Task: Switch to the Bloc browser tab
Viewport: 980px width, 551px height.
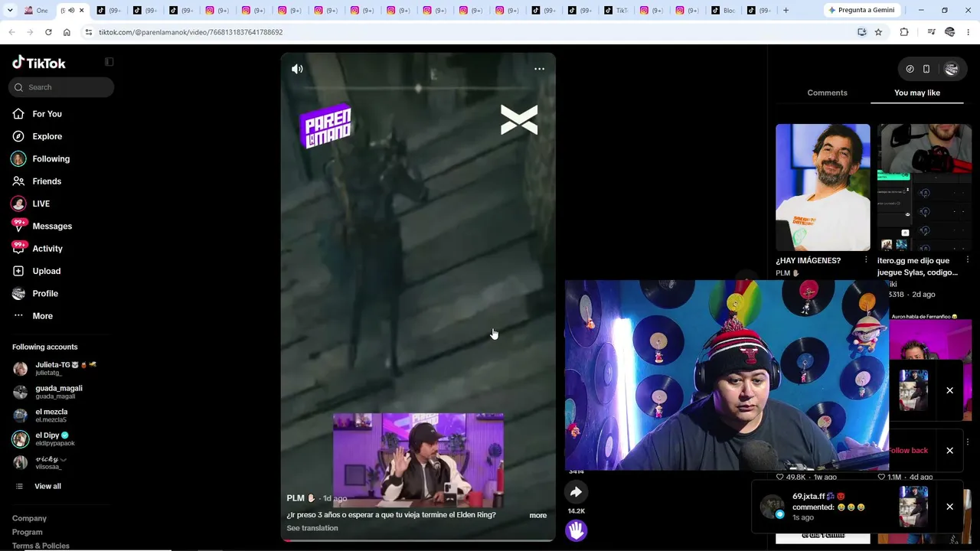Action: coord(723,10)
